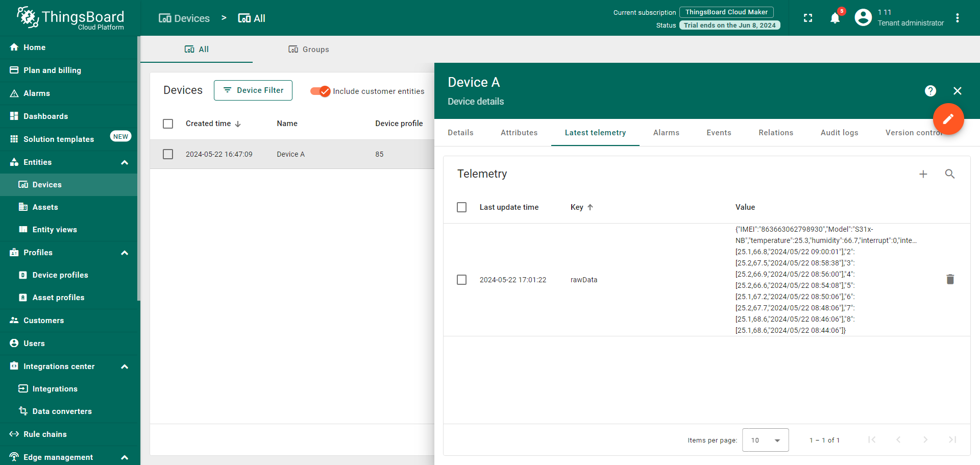Click the ThingsBoard logo
This screenshot has height=465, width=980.
(x=70, y=18)
